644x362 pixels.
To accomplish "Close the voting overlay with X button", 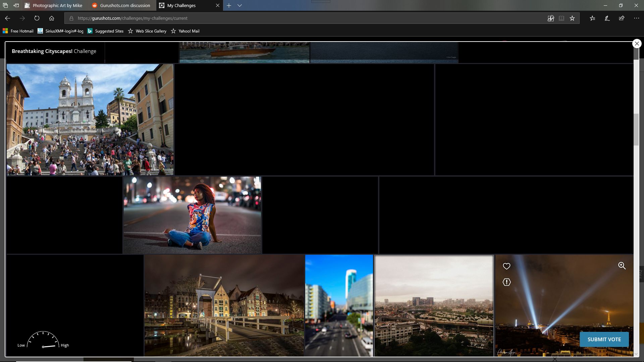I will click(637, 44).
